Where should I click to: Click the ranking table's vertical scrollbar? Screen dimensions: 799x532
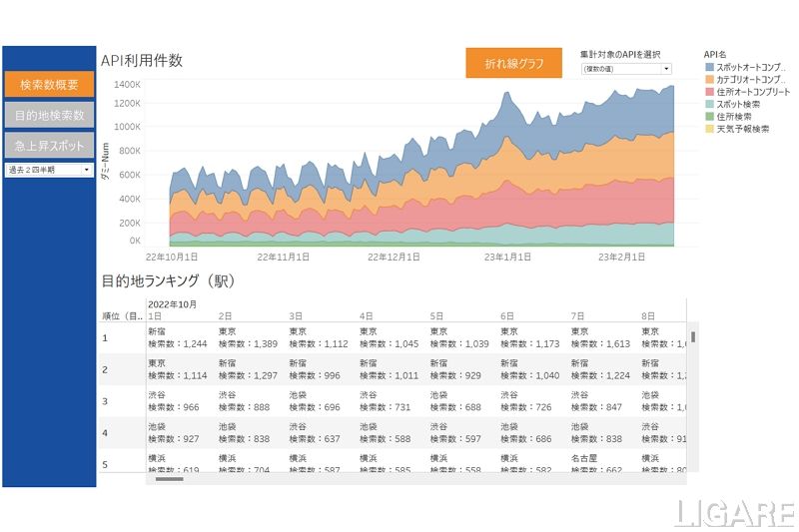(693, 336)
